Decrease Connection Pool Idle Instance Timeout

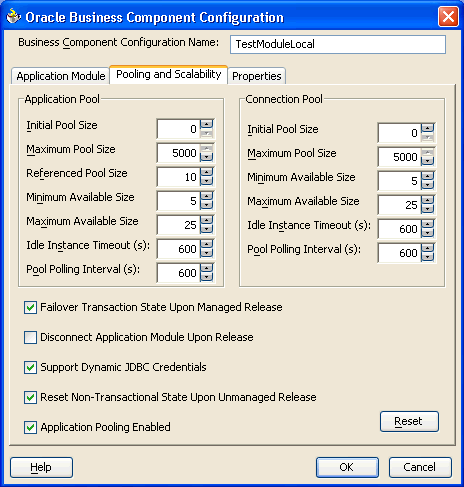[428, 233]
